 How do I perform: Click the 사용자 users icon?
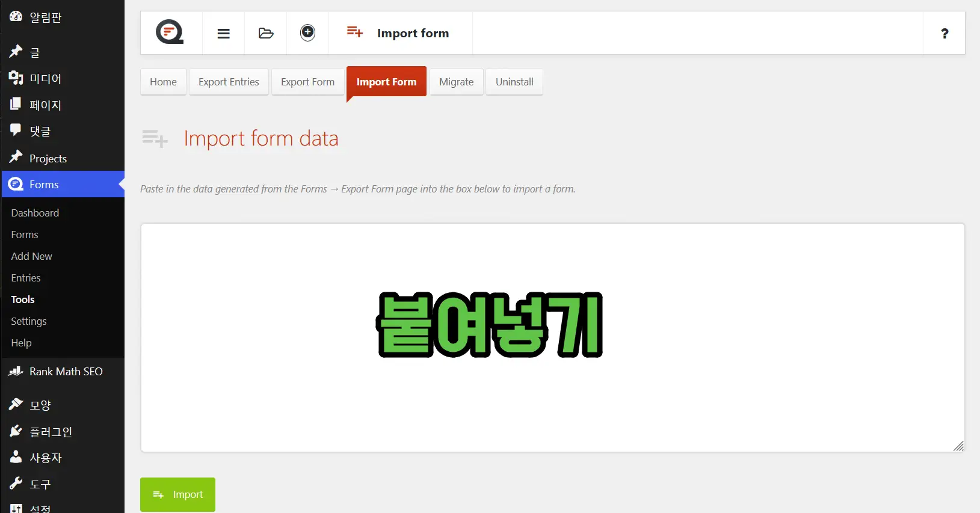(x=16, y=457)
